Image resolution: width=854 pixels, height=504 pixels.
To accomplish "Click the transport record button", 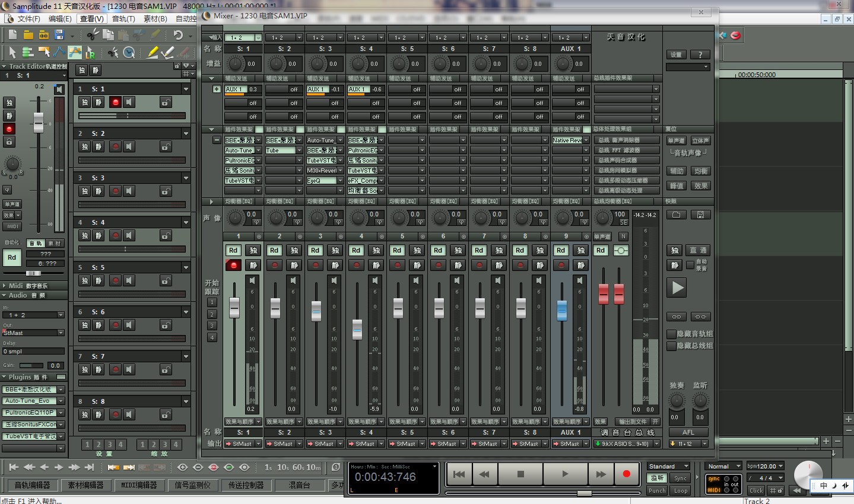I will [x=626, y=474].
